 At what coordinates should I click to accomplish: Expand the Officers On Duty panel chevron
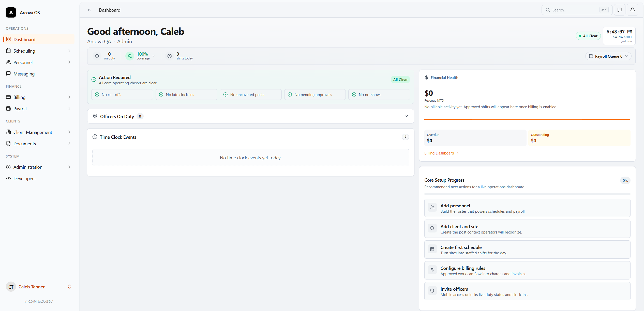coord(406,116)
